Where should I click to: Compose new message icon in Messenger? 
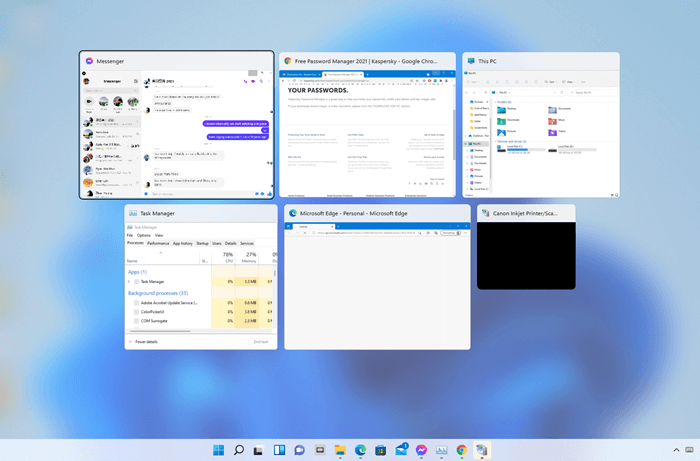click(x=136, y=81)
